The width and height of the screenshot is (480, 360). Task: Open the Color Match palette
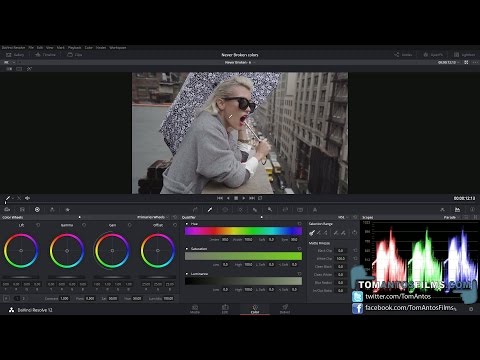22,210
